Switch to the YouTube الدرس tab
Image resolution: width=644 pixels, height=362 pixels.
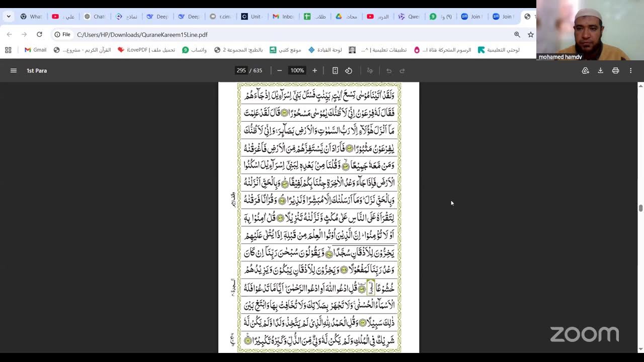[378, 17]
